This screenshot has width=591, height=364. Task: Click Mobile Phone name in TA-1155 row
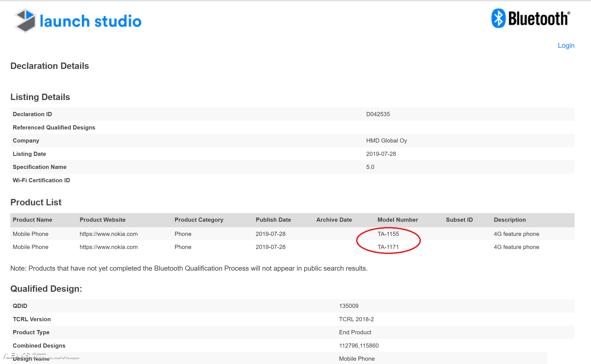point(31,234)
